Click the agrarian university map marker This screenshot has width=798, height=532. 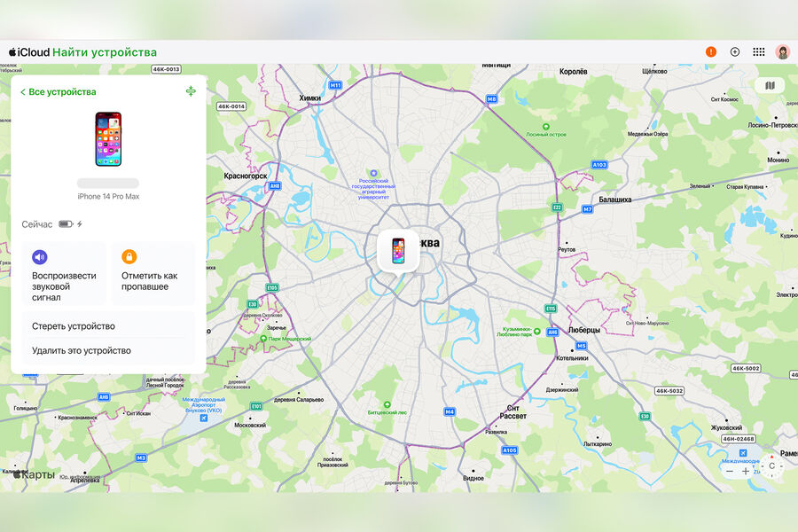(x=373, y=173)
